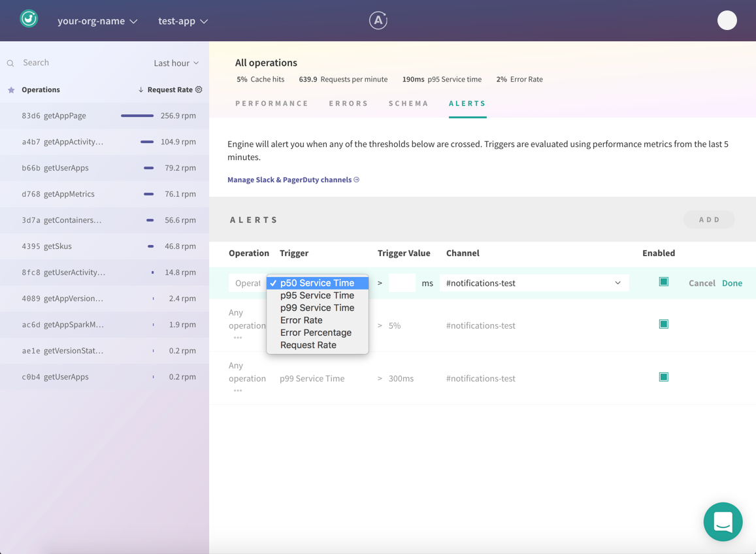Choose Request Rate trigger option
This screenshot has width=756, height=554.
(x=318, y=345)
